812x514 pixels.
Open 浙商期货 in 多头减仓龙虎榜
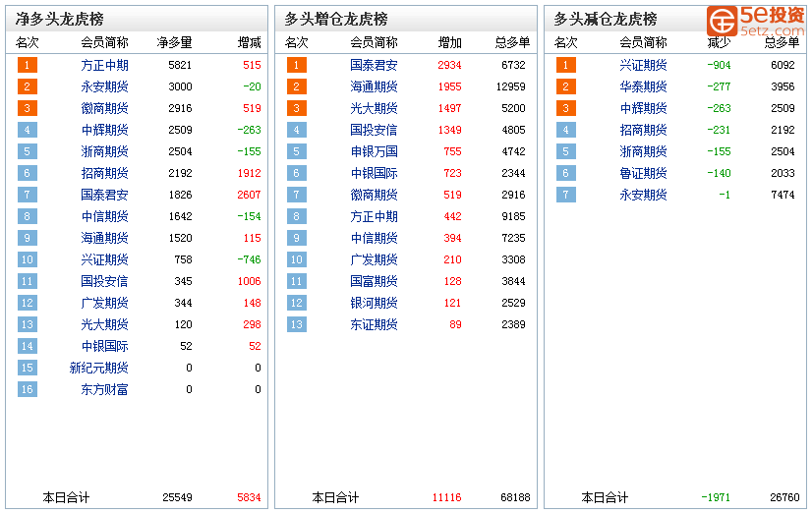(643, 151)
